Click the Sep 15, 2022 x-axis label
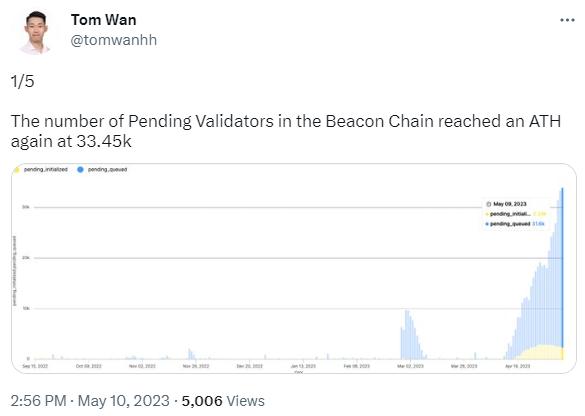Image resolution: width=585 pixels, height=416 pixels. pyautogui.click(x=35, y=366)
